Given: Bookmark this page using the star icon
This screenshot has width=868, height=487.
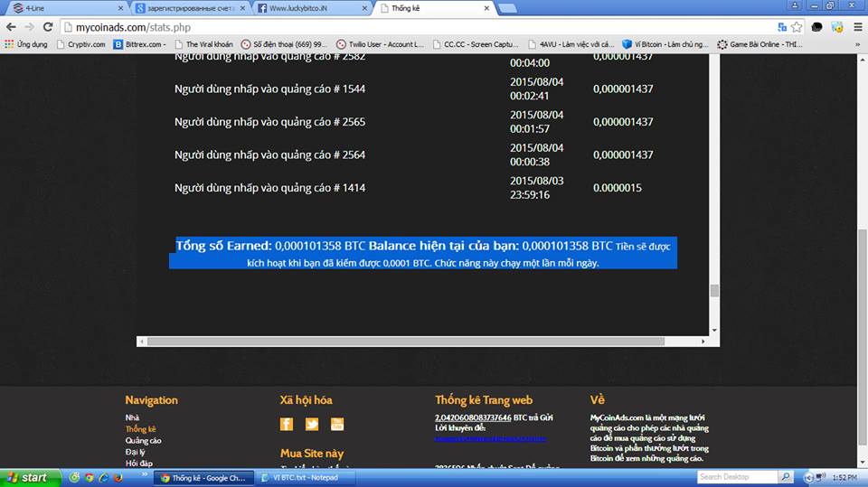Looking at the screenshot, I should [x=797, y=27].
